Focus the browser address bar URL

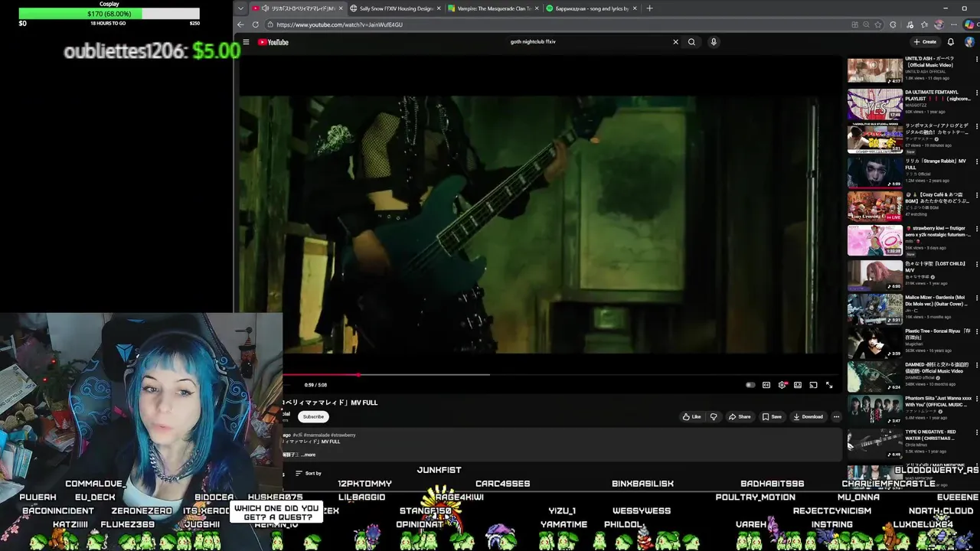[339, 24]
